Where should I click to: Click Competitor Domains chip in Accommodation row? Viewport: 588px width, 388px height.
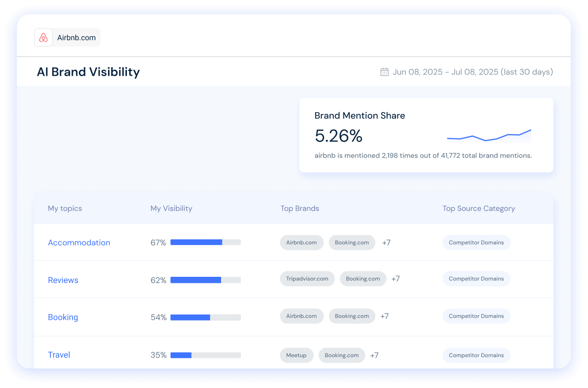(x=476, y=243)
